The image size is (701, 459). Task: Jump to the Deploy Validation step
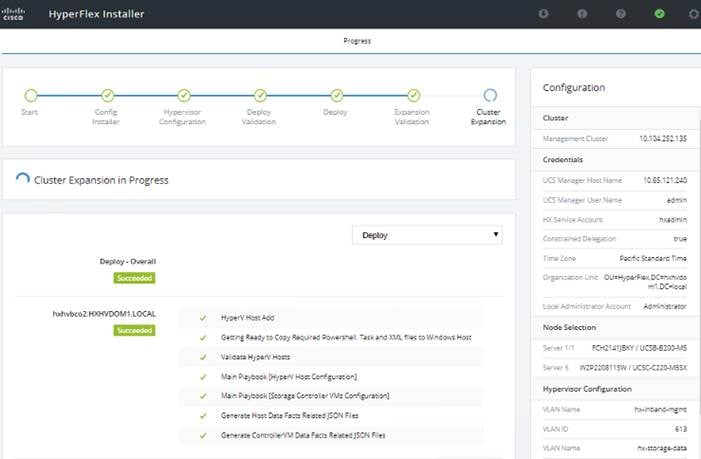(x=260, y=95)
